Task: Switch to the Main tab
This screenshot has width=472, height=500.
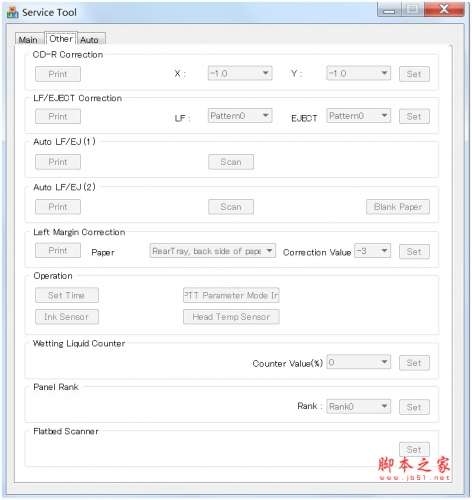Action: point(28,39)
